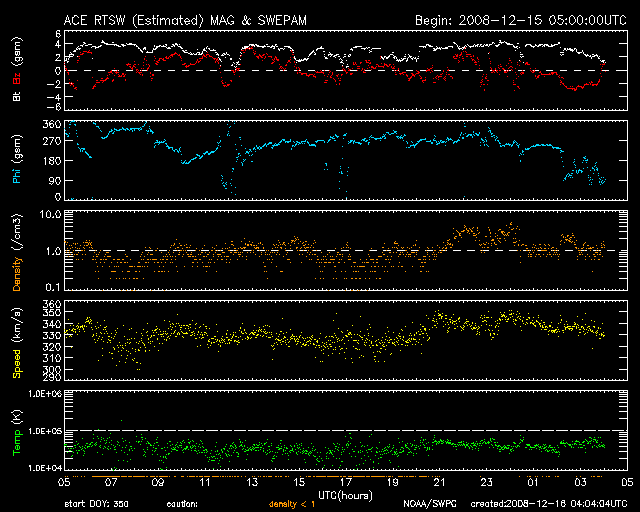
Task: Select the '340' tick on the Speed axis
Action: (52, 324)
